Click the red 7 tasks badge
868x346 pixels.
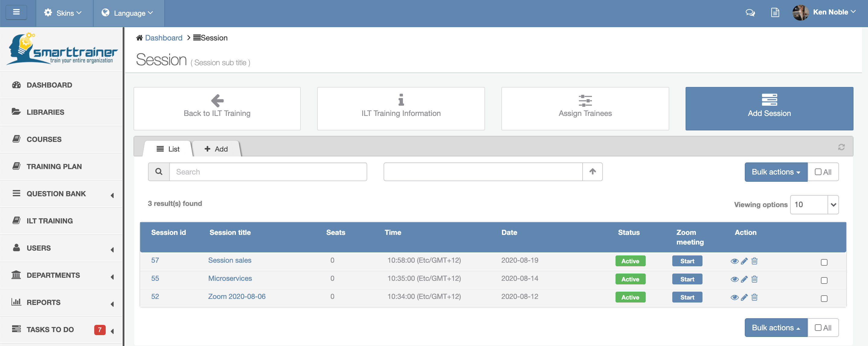[100, 330]
